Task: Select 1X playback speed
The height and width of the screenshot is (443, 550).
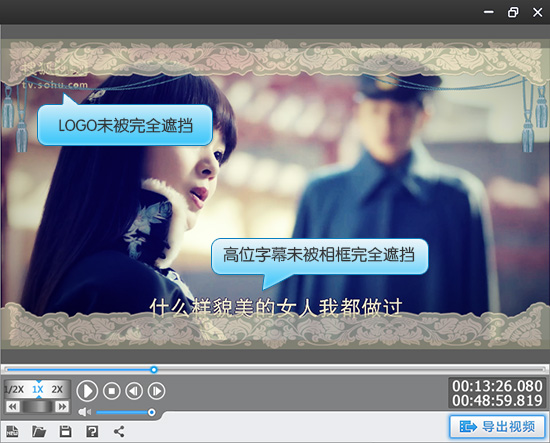Action: point(38,389)
